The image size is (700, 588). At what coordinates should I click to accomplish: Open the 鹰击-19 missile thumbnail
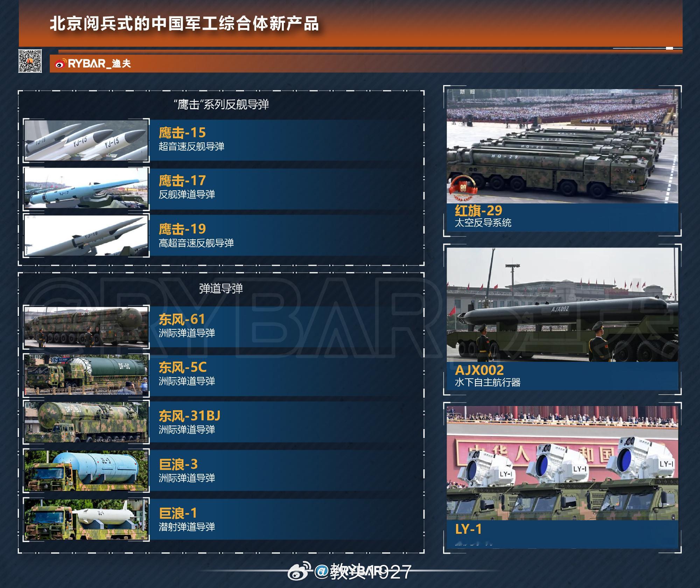point(86,235)
